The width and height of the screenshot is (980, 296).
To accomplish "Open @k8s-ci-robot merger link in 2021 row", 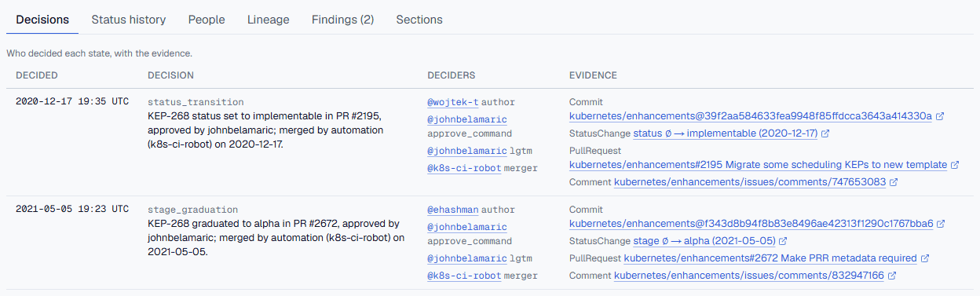I will point(464,276).
